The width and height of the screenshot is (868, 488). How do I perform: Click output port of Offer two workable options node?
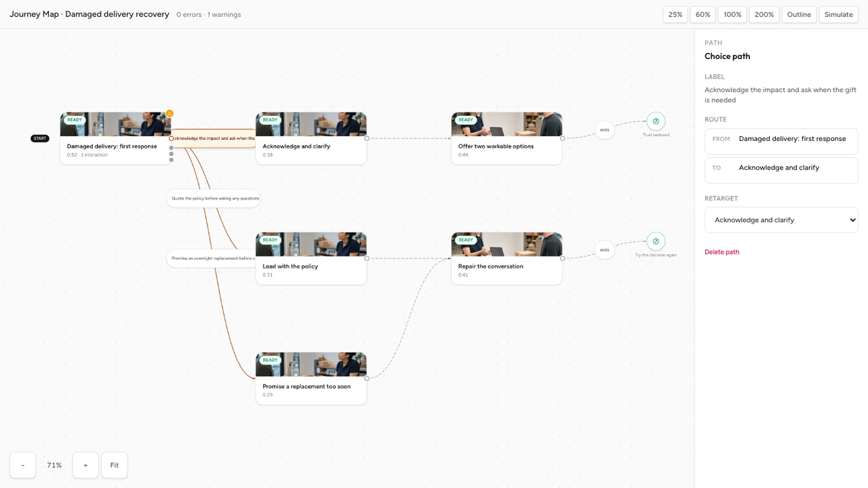pos(562,138)
